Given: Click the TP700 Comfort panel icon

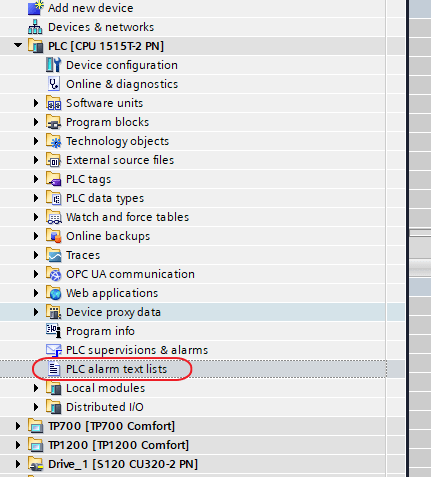Looking at the screenshot, I should 36,426.
